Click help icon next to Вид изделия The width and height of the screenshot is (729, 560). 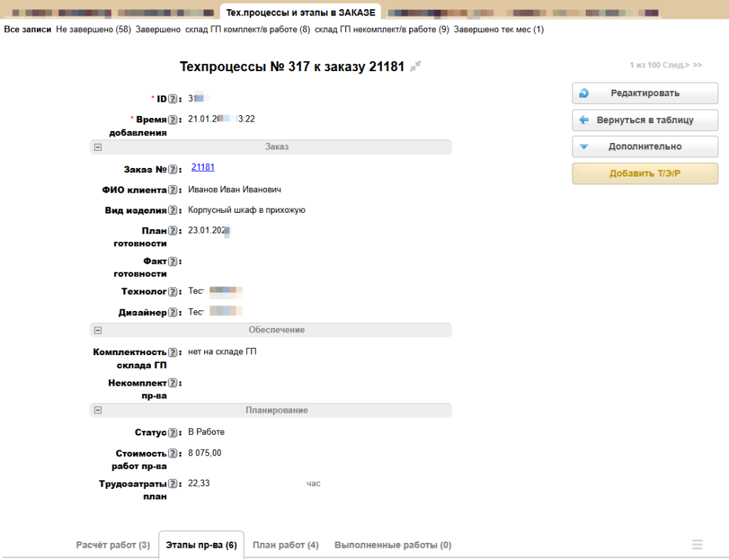(172, 211)
